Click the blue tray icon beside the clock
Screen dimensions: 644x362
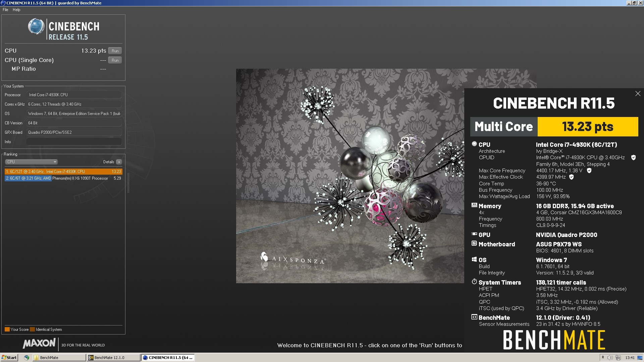[640, 358]
